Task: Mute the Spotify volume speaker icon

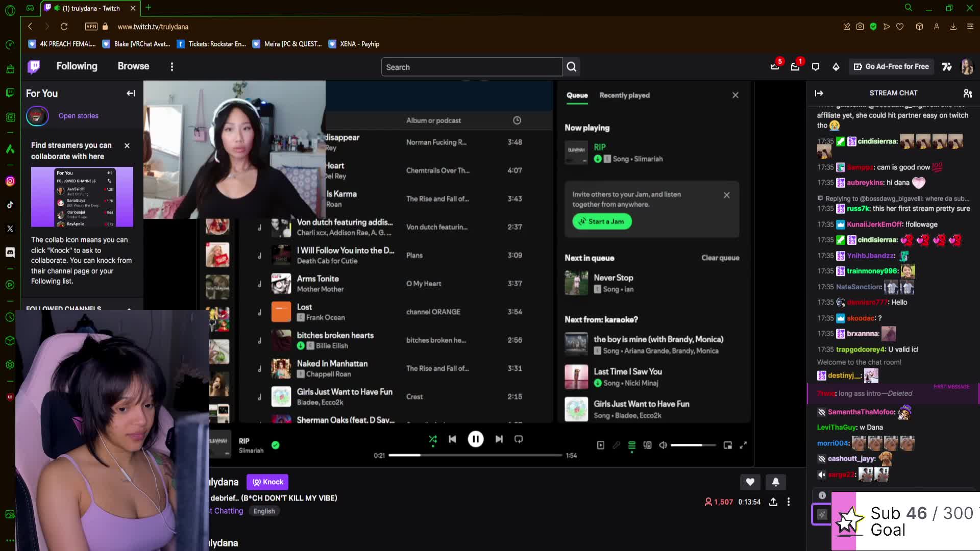Action: tap(663, 445)
